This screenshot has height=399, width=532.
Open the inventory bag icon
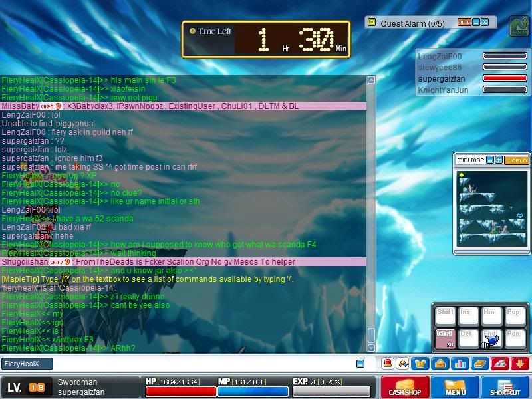pos(440,364)
